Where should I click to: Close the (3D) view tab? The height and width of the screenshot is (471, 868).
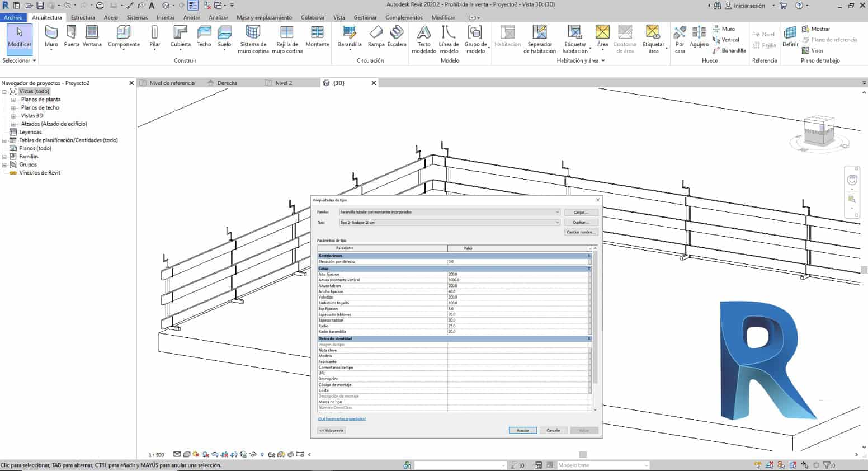point(374,83)
